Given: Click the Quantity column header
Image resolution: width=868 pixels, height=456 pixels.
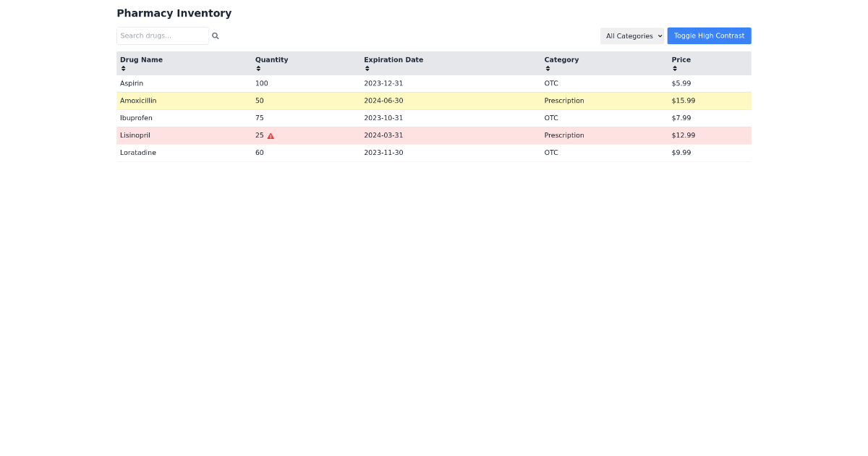Looking at the screenshot, I should click(271, 60).
